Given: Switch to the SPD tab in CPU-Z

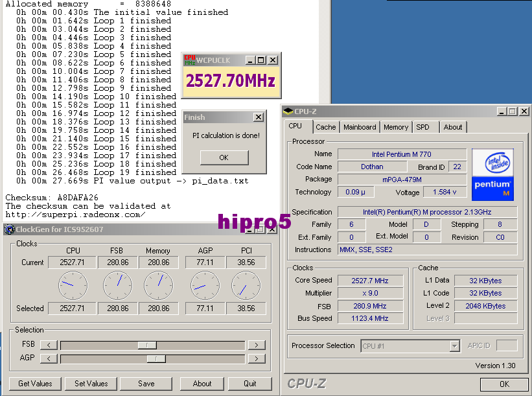Looking at the screenshot, I should (x=422, y=127).
